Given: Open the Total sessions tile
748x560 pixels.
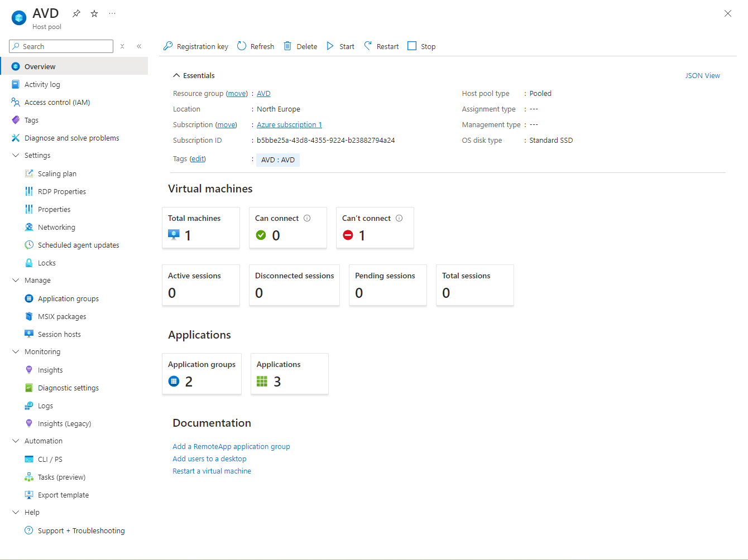Looking at the screenshot, I should pos(475,285).
